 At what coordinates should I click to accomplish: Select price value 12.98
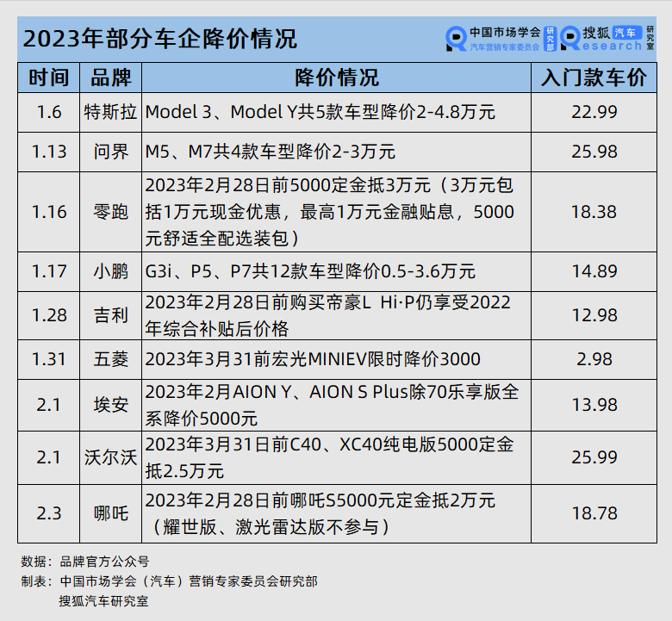click(x=594, y=315)
